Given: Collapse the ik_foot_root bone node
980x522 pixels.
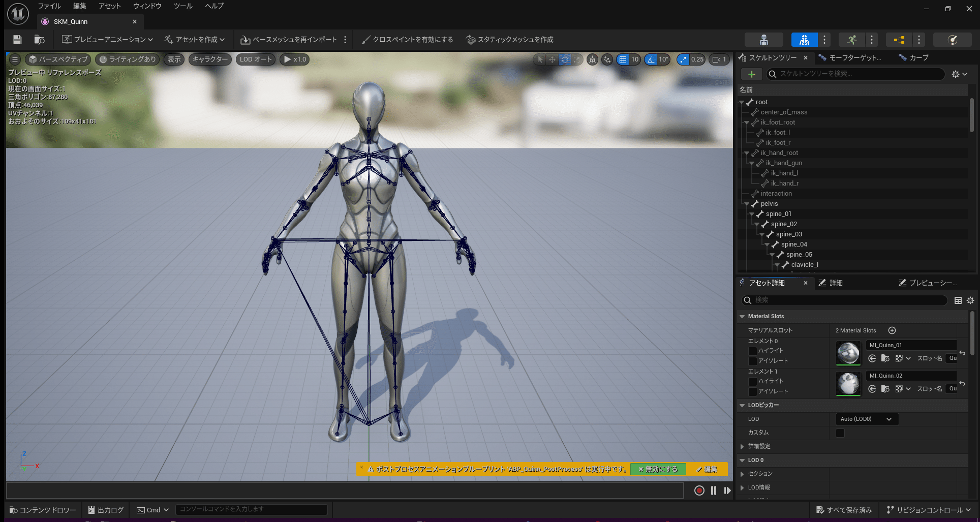Looking at the screenshot, I should click(x=747, y=122).
